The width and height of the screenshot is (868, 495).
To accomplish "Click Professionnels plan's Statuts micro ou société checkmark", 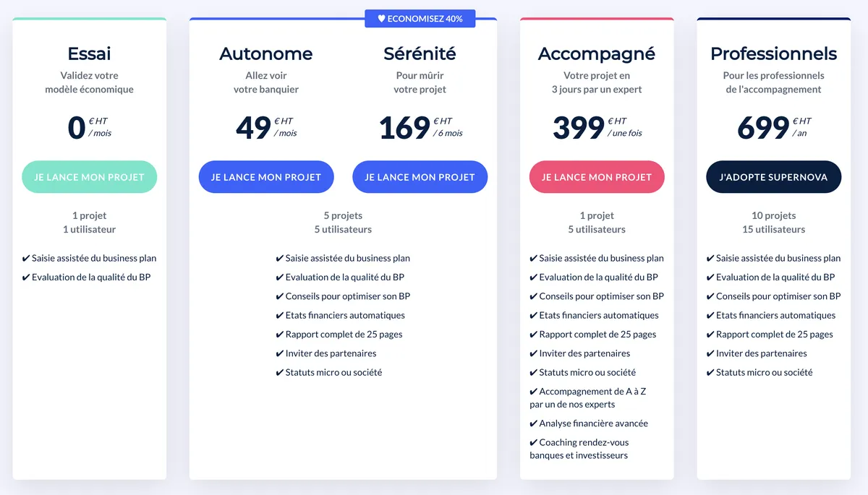I will (x=710, y=373).
